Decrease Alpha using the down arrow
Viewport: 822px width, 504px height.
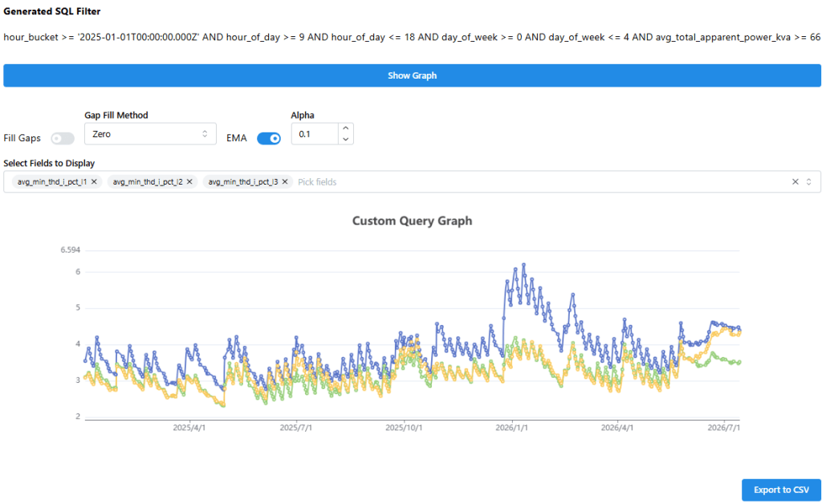[345, 140]
